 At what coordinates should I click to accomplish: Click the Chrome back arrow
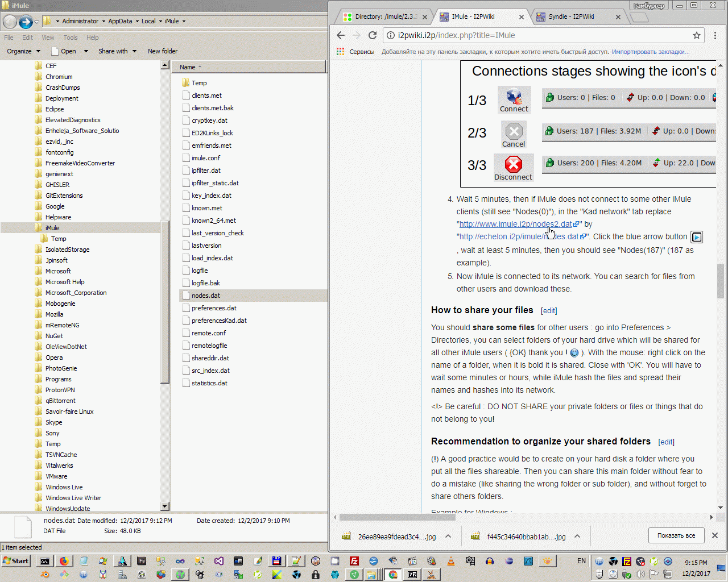(x=341, y=35)
